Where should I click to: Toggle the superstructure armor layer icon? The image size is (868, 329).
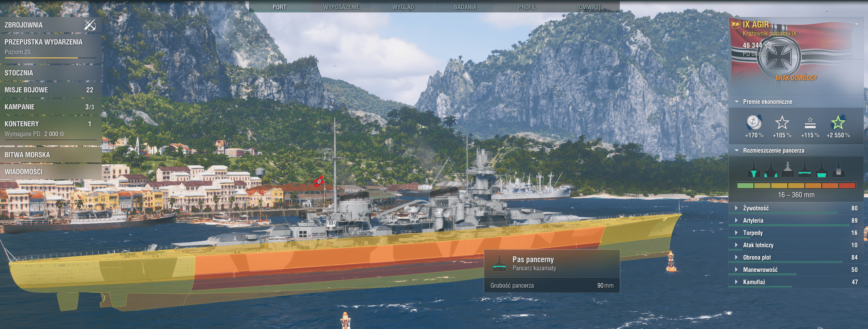coord(787,169)
